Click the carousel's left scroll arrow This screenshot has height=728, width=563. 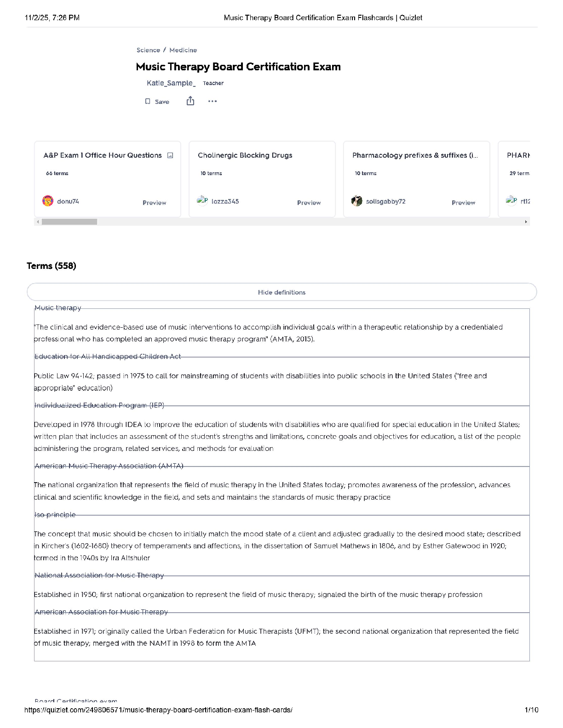tap(38, 222)
